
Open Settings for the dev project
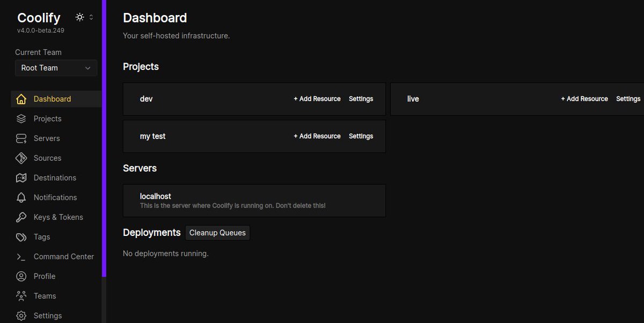[x=361, y=99]
